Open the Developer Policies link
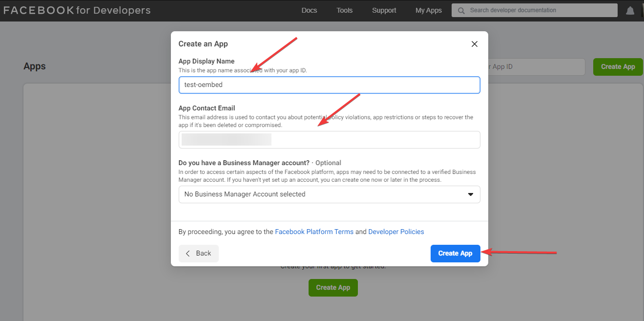 tap(396, 232)
